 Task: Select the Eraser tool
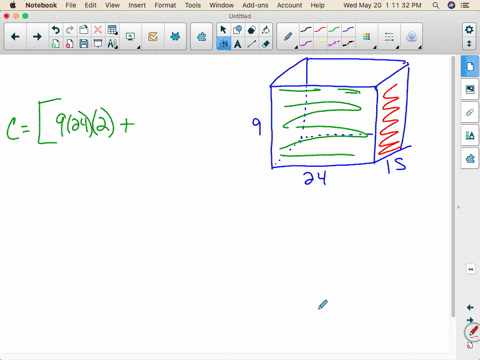[265, 44]
